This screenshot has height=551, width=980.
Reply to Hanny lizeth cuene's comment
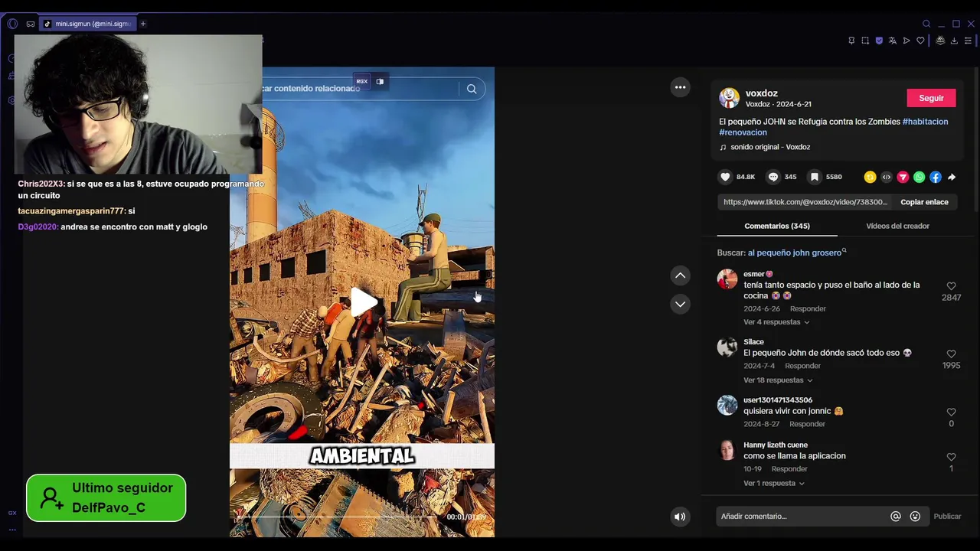tap(789, 469)
